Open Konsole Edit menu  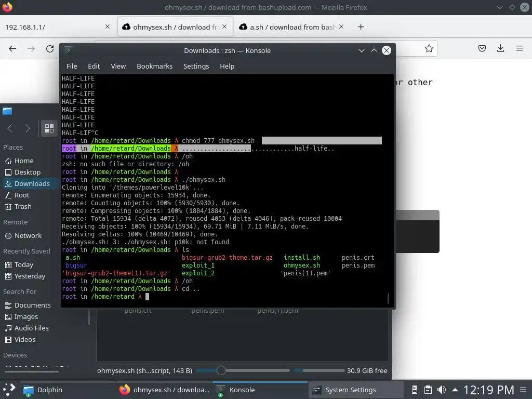click(94, 66)
